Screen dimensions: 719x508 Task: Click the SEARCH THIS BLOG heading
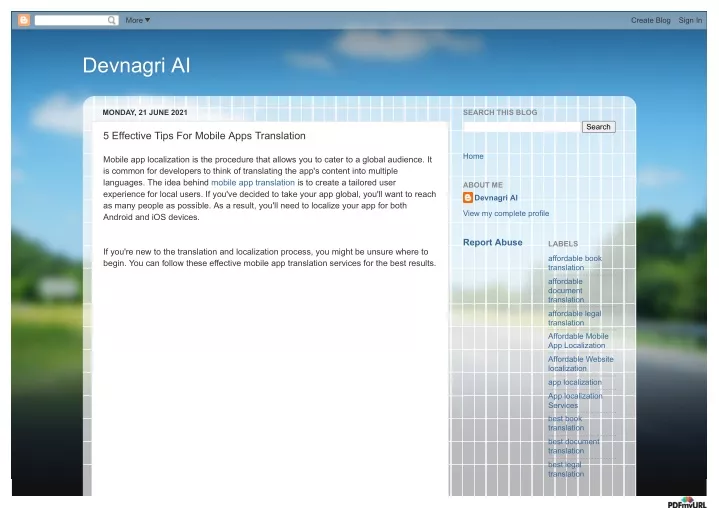pos(500,112)
